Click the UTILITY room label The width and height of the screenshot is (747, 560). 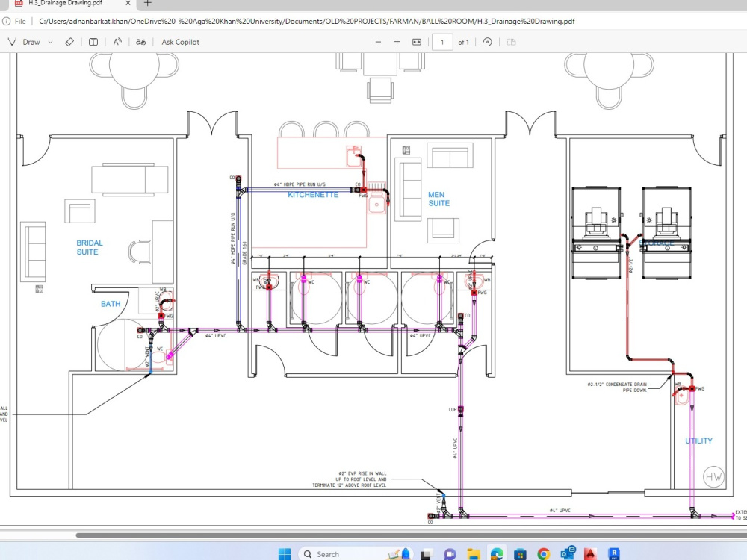(698, 441)
